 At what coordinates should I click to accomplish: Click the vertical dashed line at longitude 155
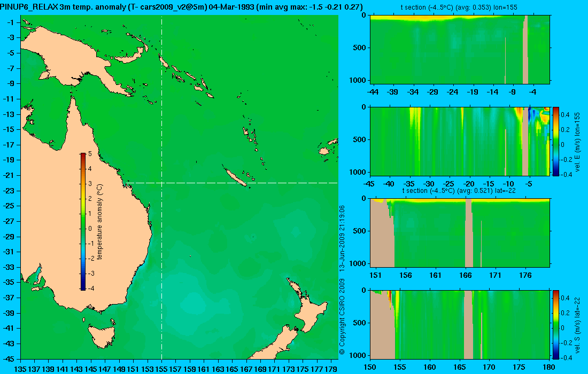(161, 188)
